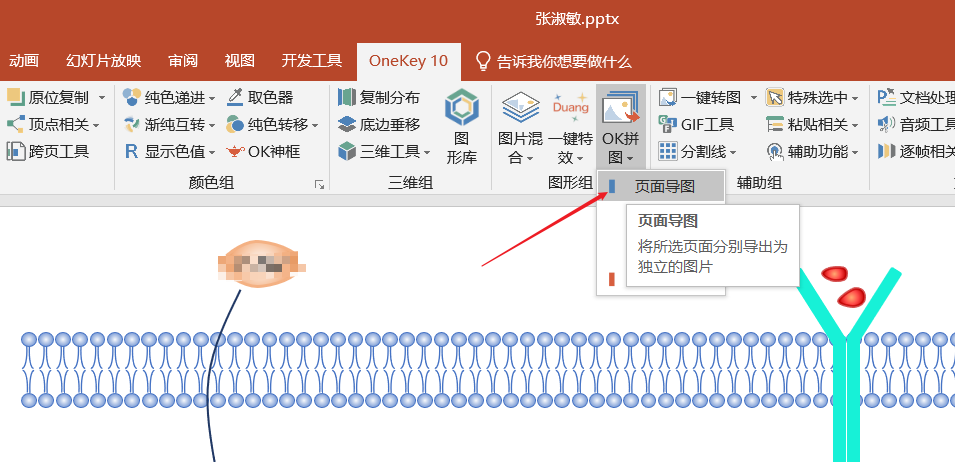The image size is (955, 462).
Task: Switch to the 幻灯片放映 tab
Action: point(104,61)
